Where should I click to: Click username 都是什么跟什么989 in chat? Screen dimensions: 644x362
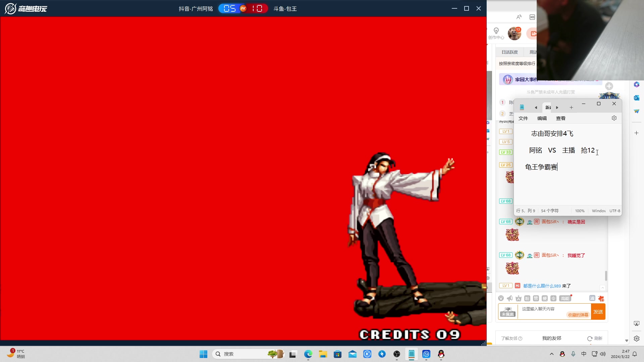[542, 286]
